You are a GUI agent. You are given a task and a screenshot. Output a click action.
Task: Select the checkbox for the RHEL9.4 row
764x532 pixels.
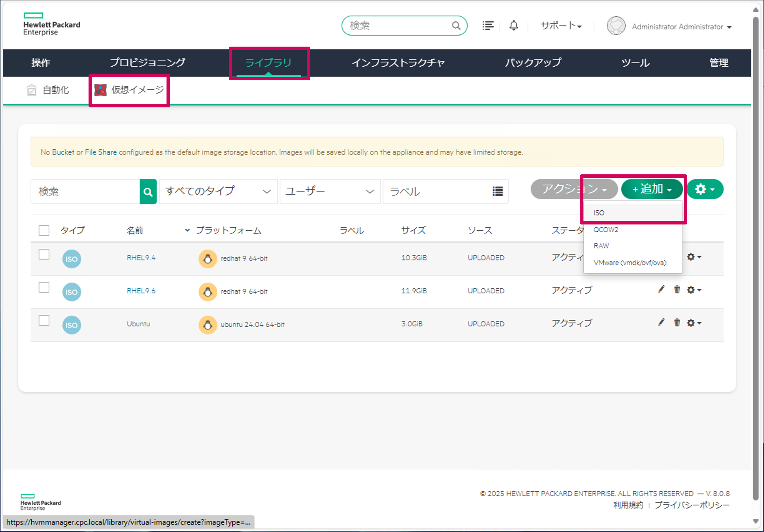44,254
